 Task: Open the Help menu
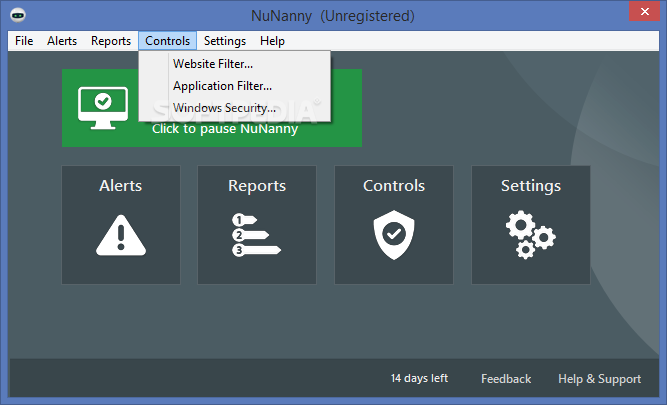[x=272, y=41]
